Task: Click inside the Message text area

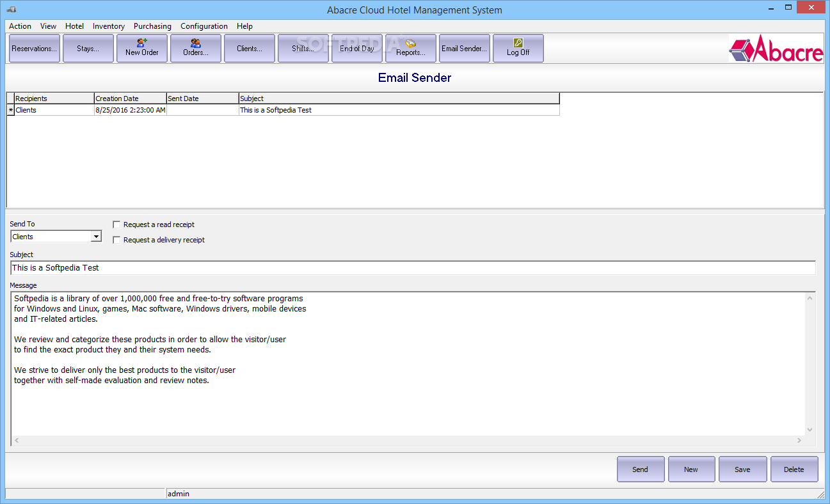Action: click(x=408, y=363)
